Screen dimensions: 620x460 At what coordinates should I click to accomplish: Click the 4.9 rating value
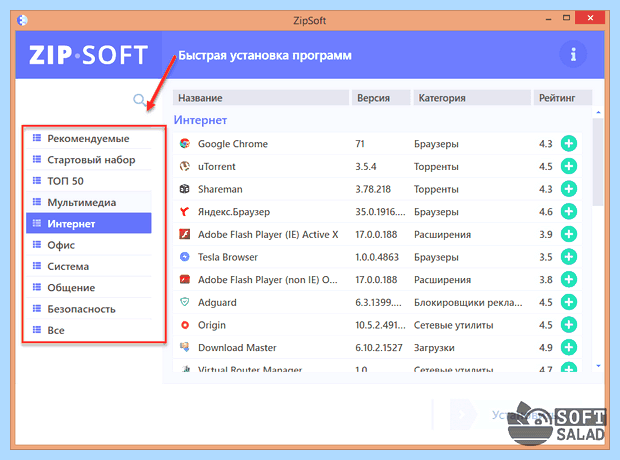546,348
